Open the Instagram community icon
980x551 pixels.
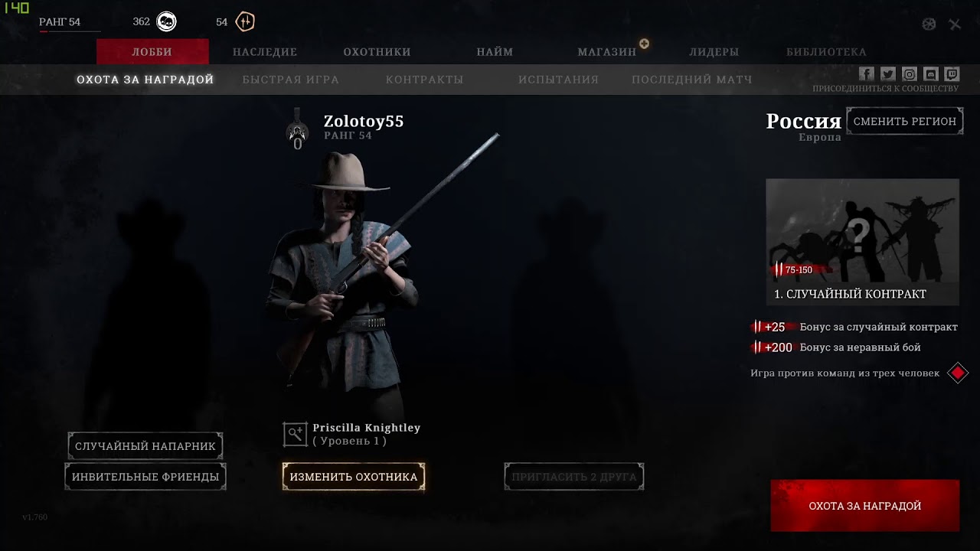click(x=909, y=74)
